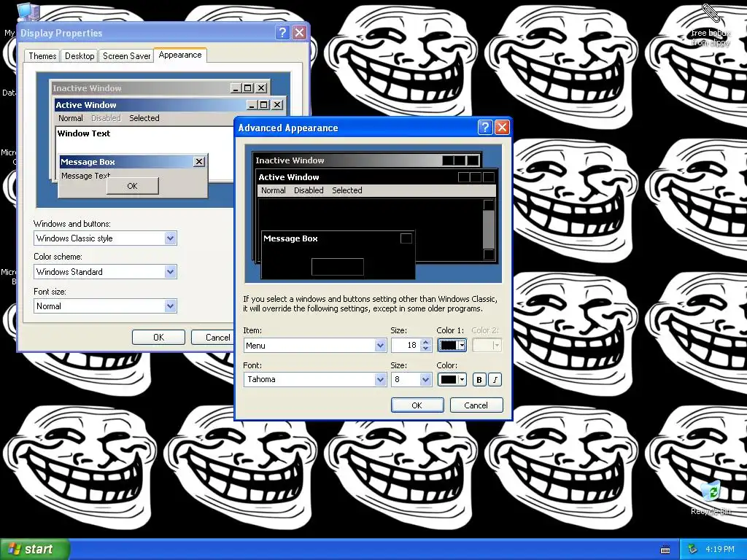Click Display Properties help question mark
The height and width of the screenshot is (560, 747).
(x=282, y=32)
